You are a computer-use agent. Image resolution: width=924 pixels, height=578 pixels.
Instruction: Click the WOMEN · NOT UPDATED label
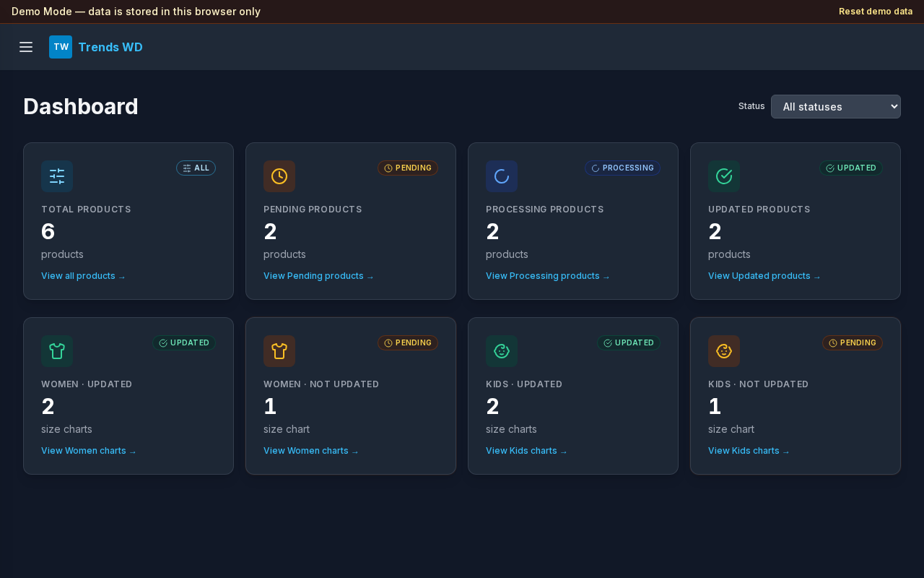[321, 384]
